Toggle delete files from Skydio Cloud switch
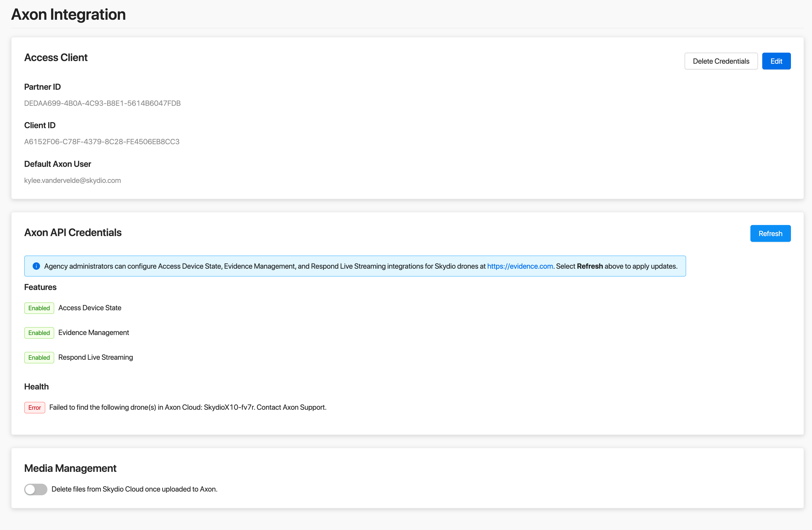Screen dimensions: 812x530 pyautogui.click(x=36, y=489)
